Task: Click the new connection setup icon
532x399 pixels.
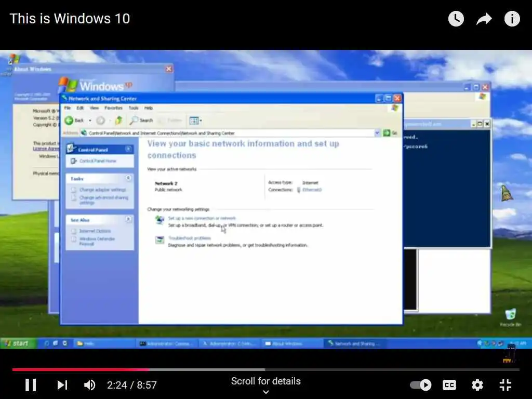Action: pyautogui.click(x=159, y=220)
